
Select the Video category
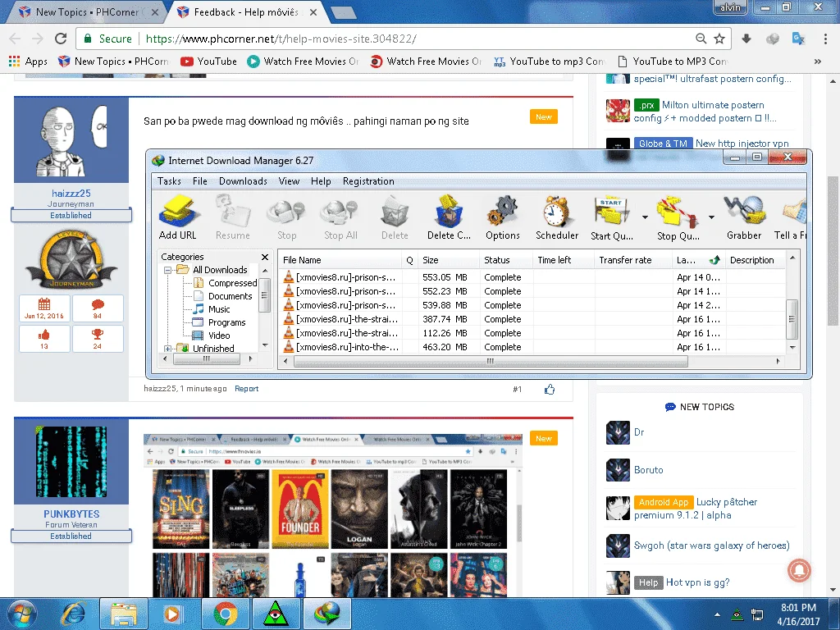click(x=219, y=336)
